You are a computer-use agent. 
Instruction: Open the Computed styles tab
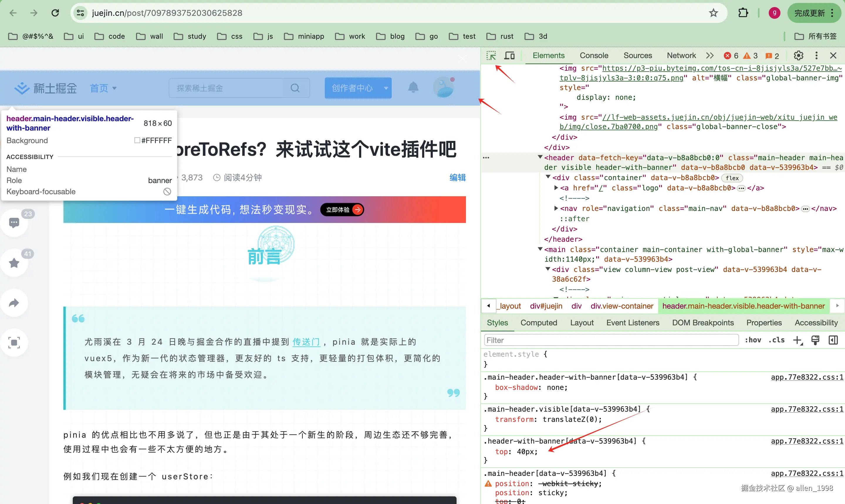coord(539,323)
